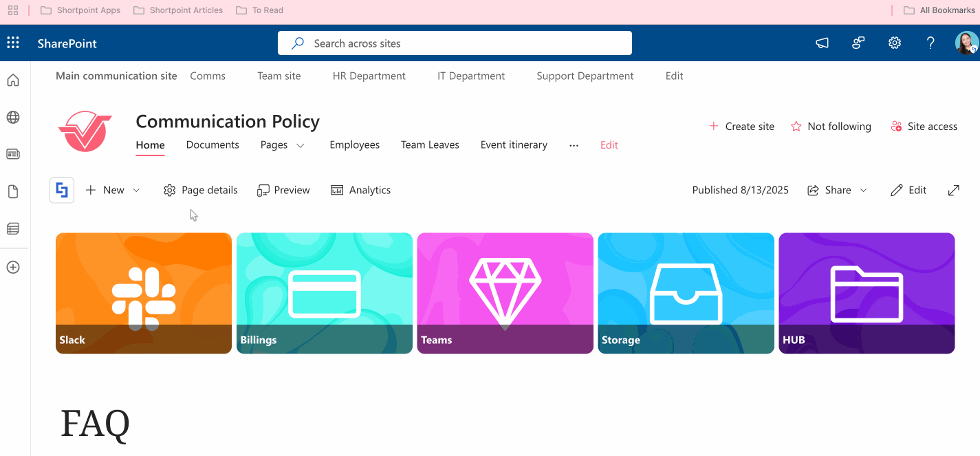The height and width of the screenshot is (456, 980).
Task: Open page Analytics
Action: coord(360,191)
